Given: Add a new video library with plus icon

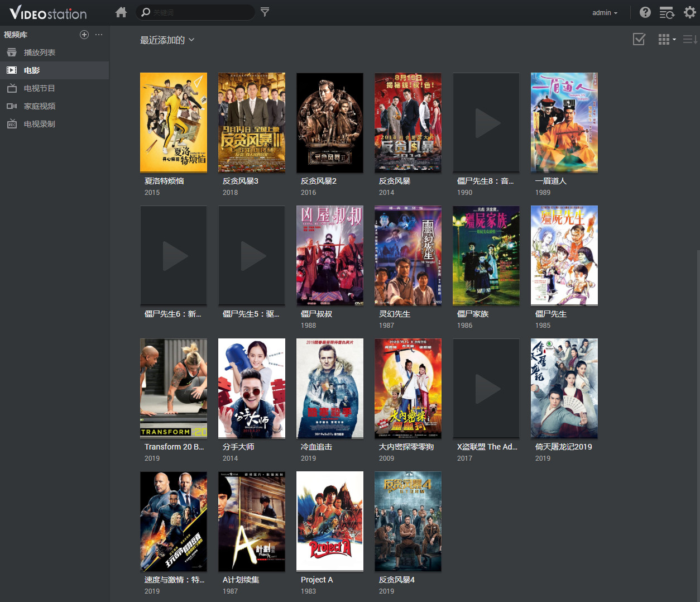Looking at the screenshot, I should point(84,35).
